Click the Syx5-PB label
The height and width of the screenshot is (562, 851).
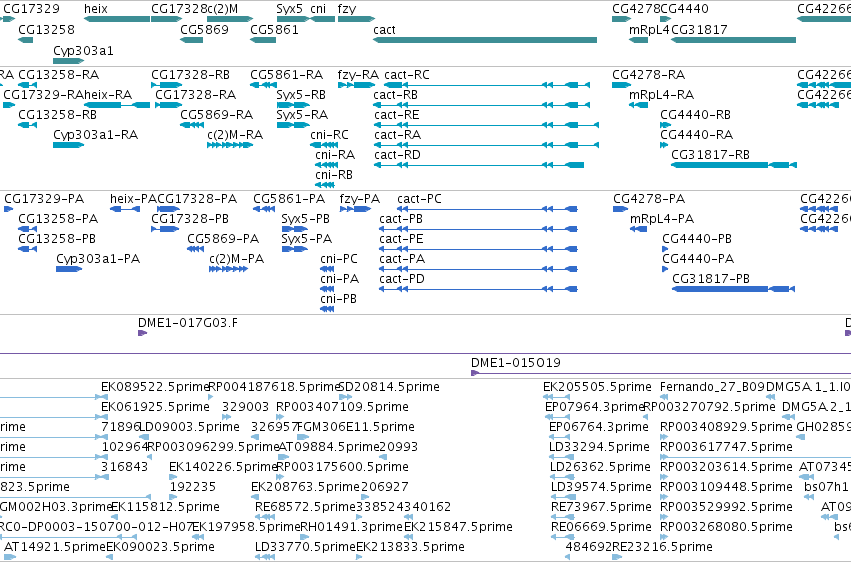(x=306, y=219)
